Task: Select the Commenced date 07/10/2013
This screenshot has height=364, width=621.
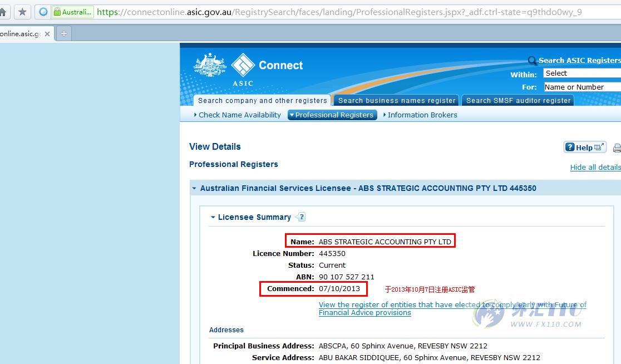Action: click(339, 289)
